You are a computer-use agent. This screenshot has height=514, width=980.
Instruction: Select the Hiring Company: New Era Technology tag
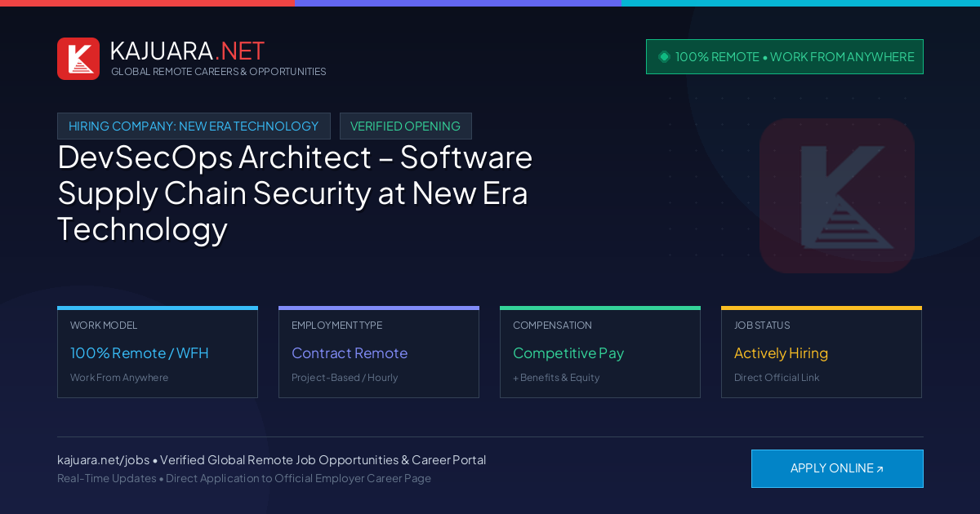click(x=194, y=126)
